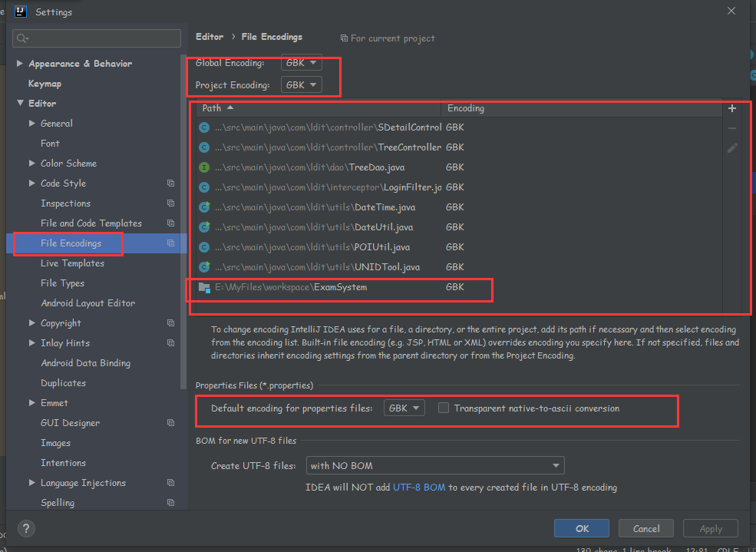Open the UTF-8 BOM link
This screenshot has width=756, height=552.
pos(419,488)
